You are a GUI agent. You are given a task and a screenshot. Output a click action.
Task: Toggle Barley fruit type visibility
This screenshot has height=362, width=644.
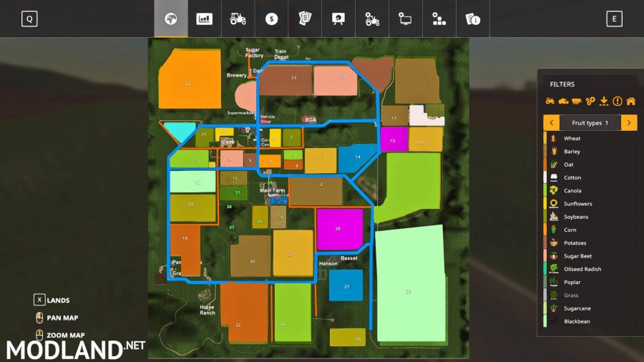coord(590,152)
